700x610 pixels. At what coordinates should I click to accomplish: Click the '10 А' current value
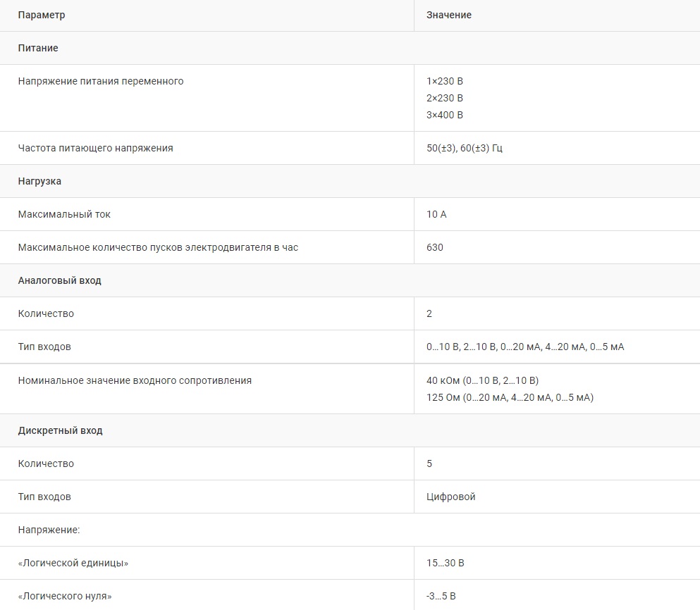(436, 214)
